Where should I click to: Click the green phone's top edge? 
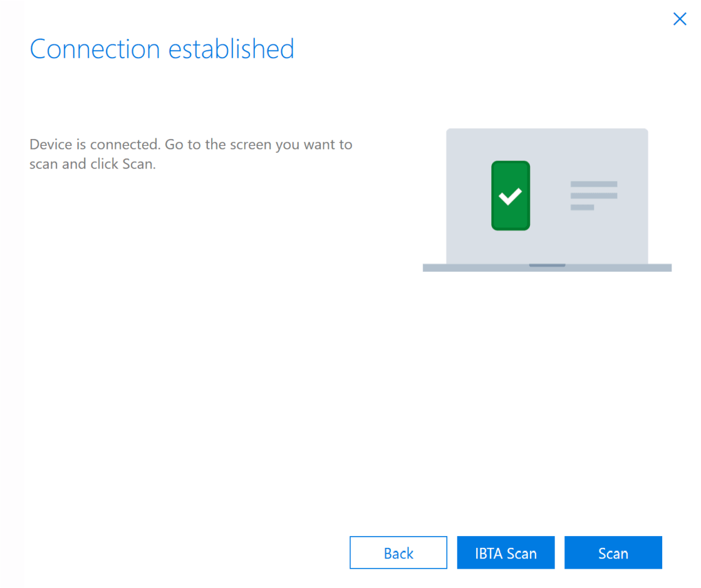[x=511, y=163]
